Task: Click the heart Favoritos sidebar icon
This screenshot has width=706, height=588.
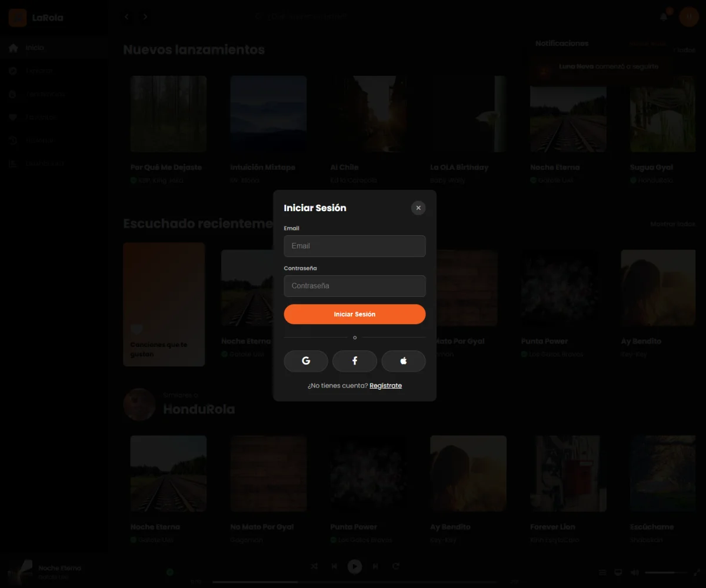Action: pos(13,117)
